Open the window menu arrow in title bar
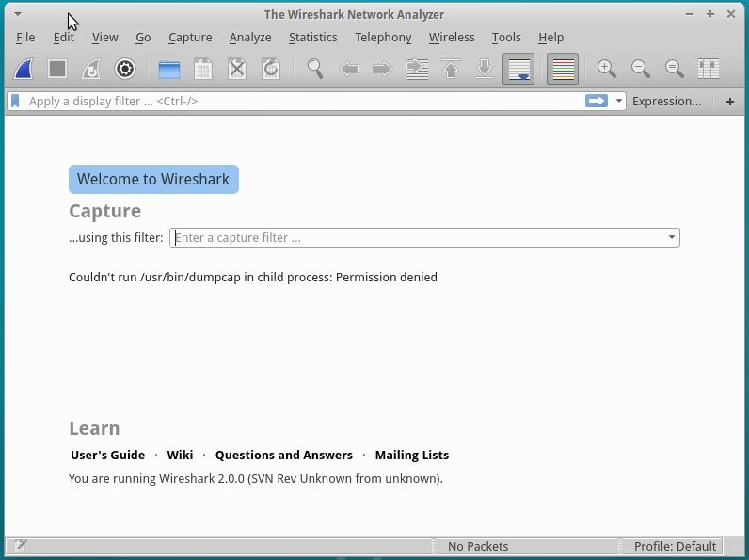Viewport: 749px width, 560px height. 17,14
